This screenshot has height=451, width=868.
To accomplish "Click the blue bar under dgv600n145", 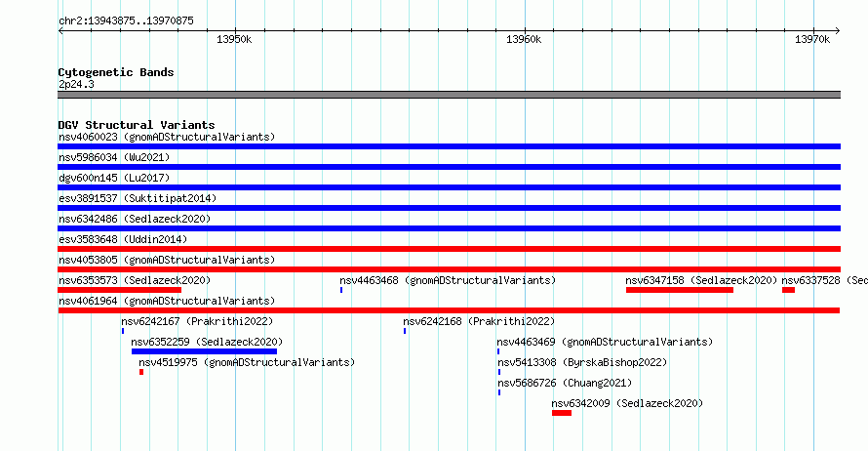I will click(449, 187).
